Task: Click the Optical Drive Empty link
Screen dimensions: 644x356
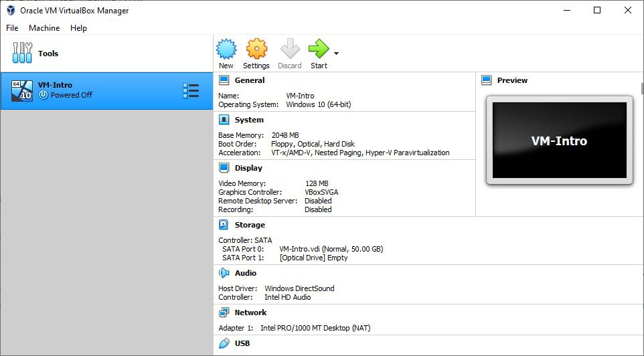Action: 313,258
